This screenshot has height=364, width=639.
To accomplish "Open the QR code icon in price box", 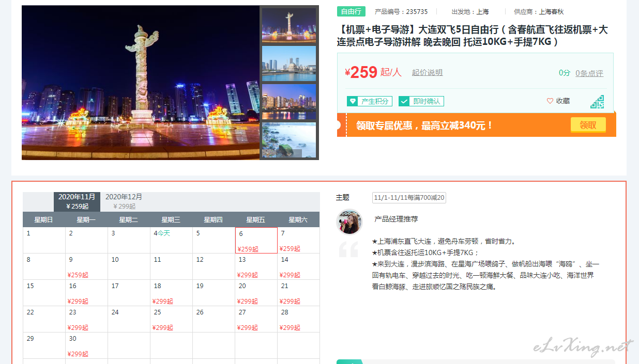I will click(x=597, y=102).
